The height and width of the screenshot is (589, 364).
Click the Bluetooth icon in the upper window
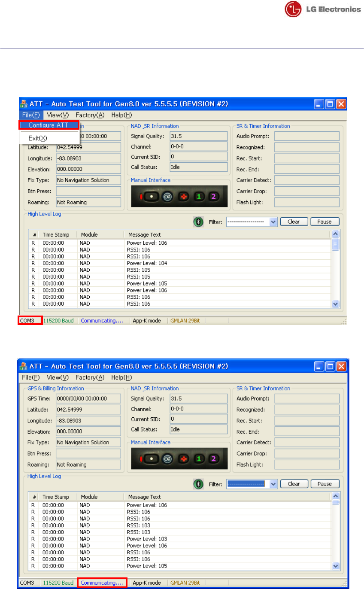pos(198,222)
